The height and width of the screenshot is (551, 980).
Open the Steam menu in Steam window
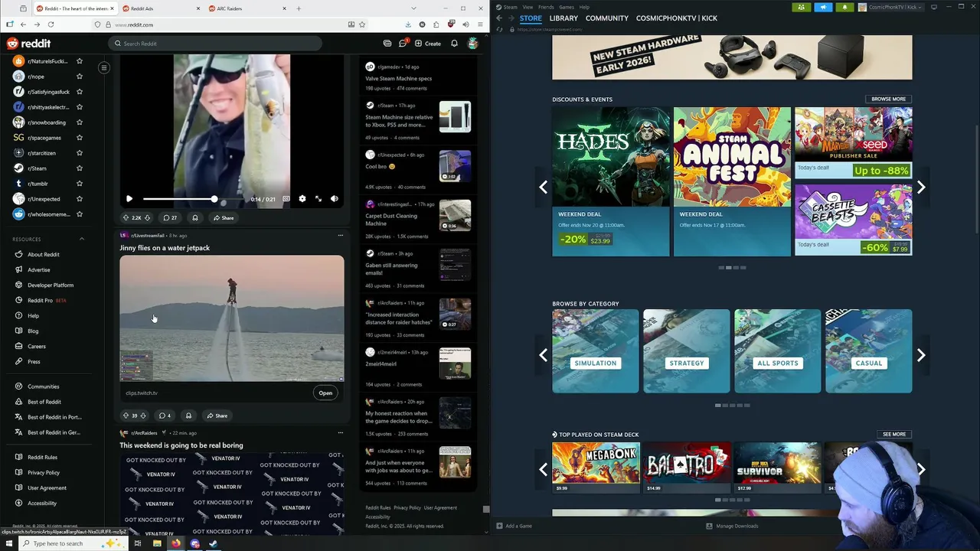(511, 7)
